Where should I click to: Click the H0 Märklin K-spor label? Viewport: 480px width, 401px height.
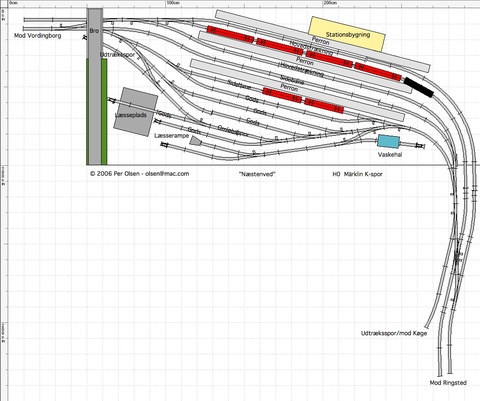357,174
